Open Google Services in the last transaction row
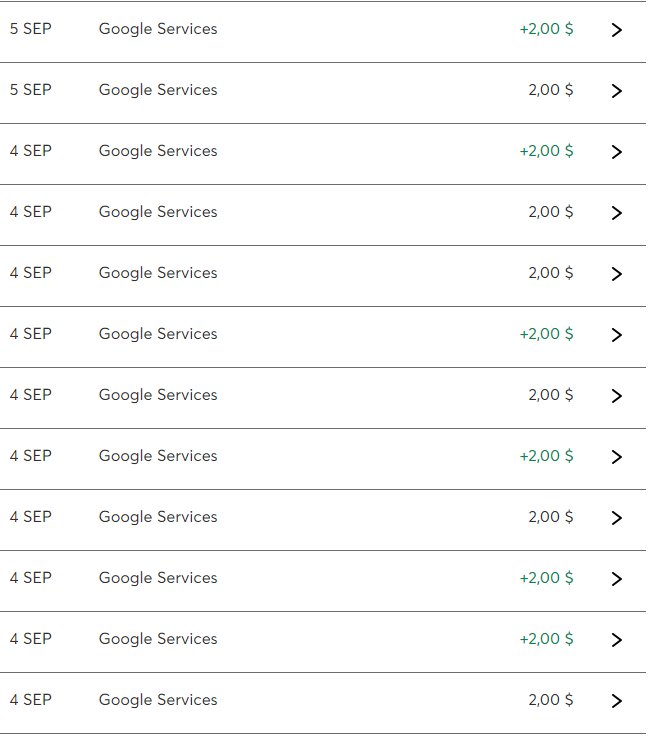654x737 pixels. coord(158,700)
